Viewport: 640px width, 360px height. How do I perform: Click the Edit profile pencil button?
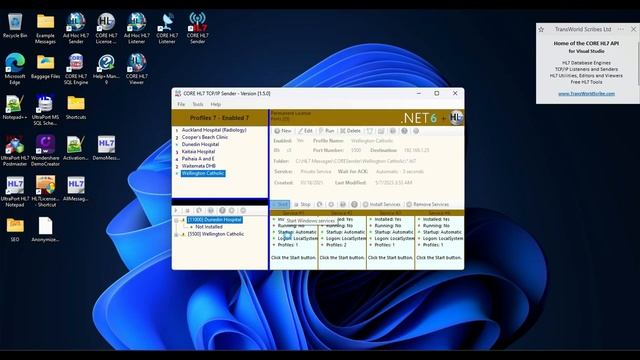[x=305, y=131]
